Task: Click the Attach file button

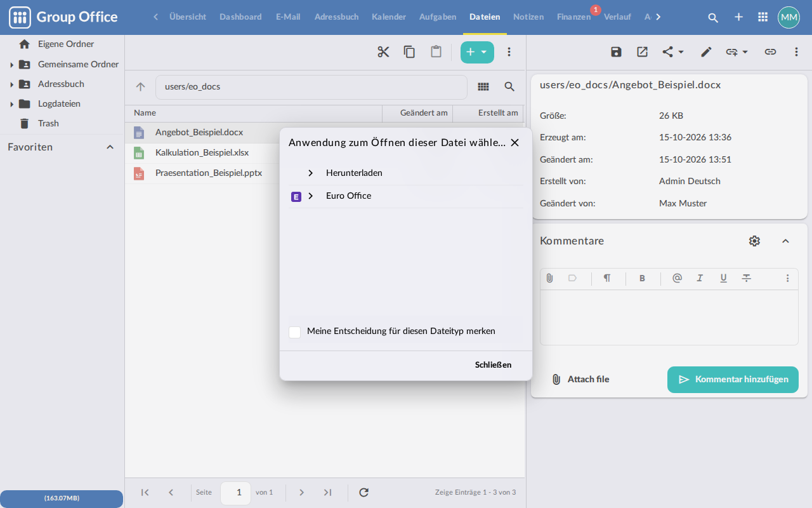Action: coord(580,379)
